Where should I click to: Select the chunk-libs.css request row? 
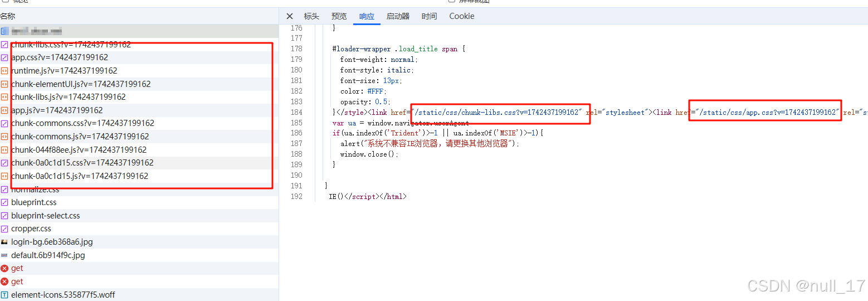[x=139, y=45]
